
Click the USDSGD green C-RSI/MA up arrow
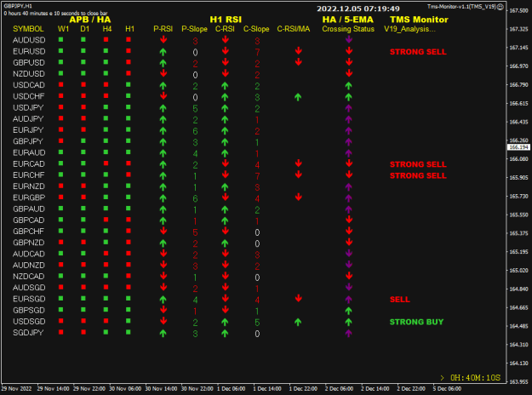click(x=298, y=322)
